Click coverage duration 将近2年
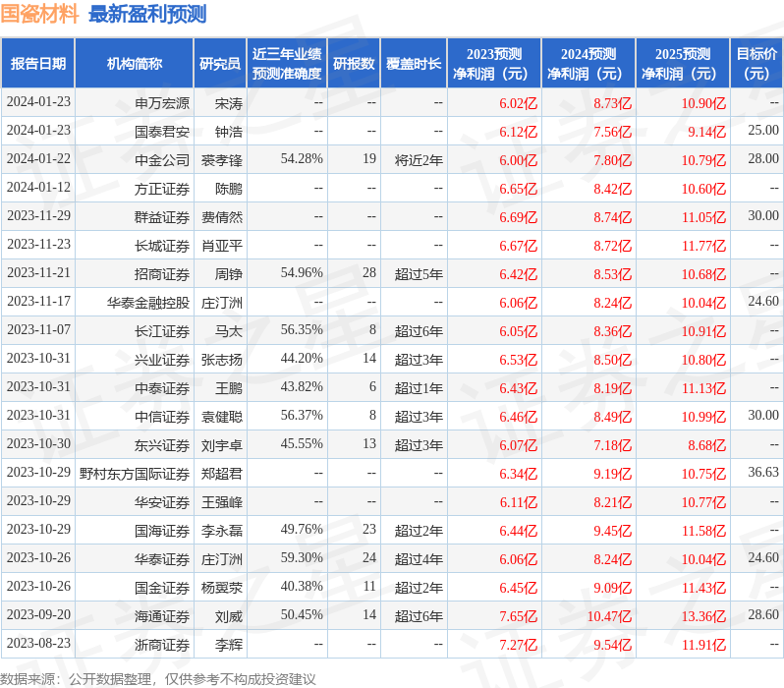This screenshot has width=784, height=688. click(419, 160)
